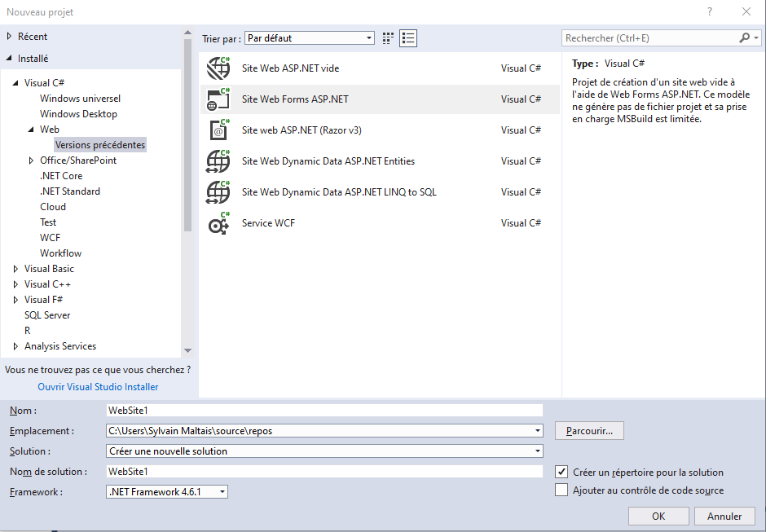Switch to small icons view
Viewport: 766px width, 532px height.
tap(388, 38)
